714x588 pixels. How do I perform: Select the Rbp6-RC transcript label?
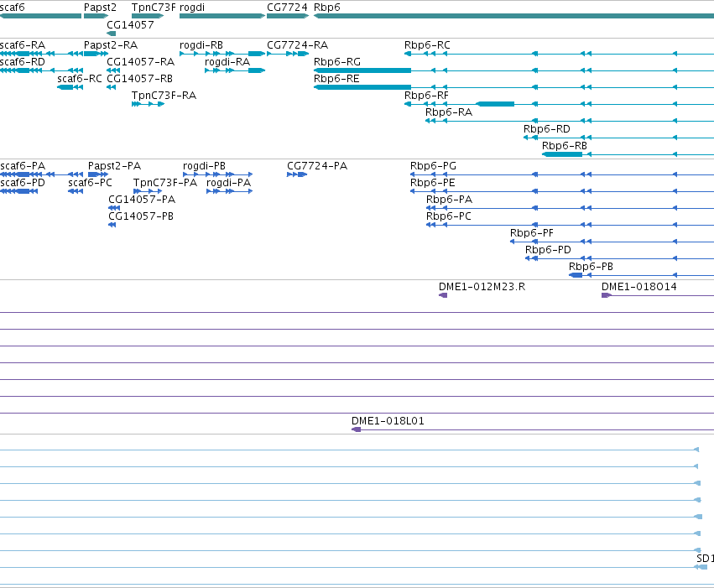[x=427, y=45]
